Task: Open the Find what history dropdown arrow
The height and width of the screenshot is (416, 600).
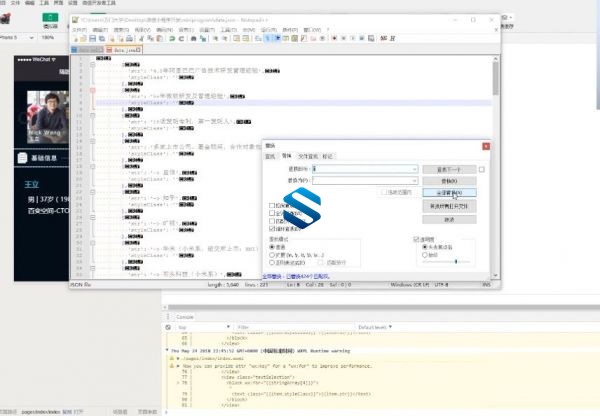Action: click(x=414, y=169)
